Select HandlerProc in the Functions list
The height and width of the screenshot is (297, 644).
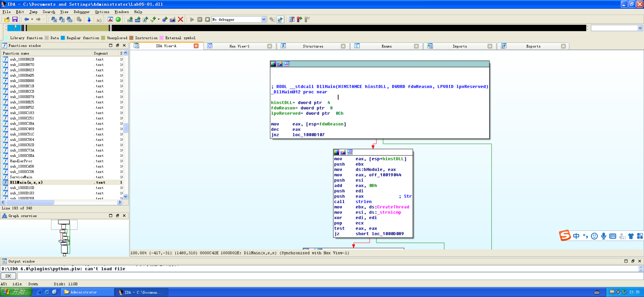(21, 161)
